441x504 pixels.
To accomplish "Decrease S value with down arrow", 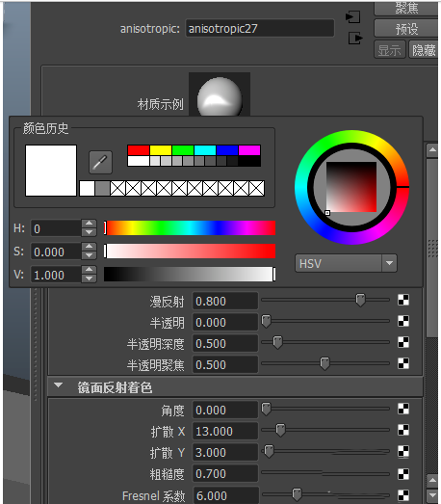I will pyautogui.click(x=89, y=255).
